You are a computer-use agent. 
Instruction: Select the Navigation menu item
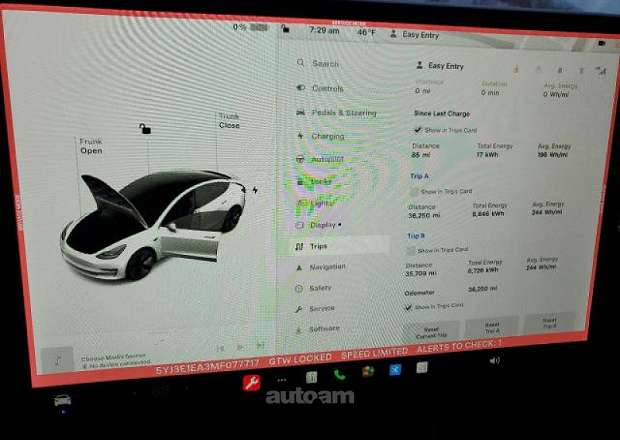[327, 267]
